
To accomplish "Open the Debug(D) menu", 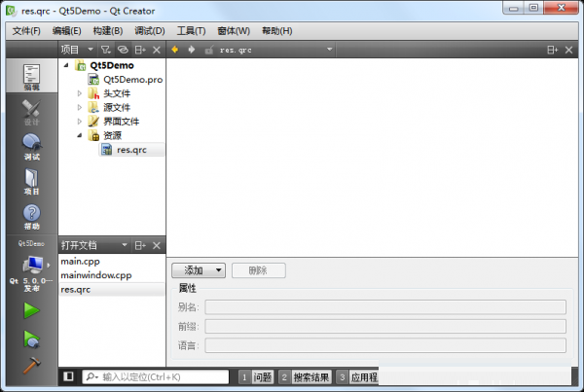I will coord(150,30).
